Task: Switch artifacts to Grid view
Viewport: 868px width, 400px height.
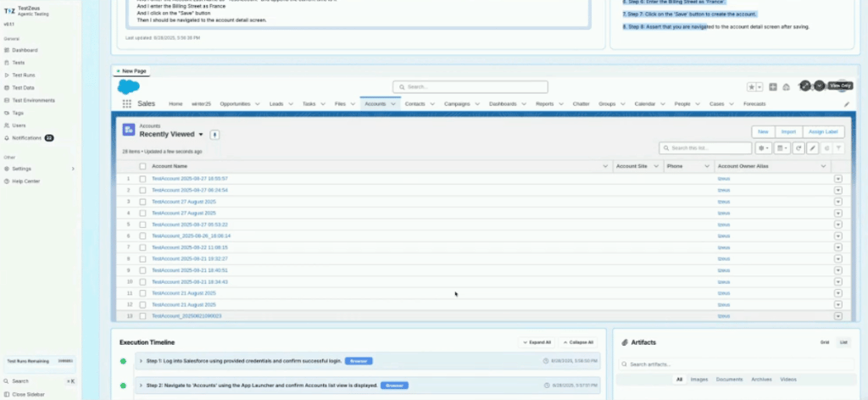Action: click(x=825, y=342)
